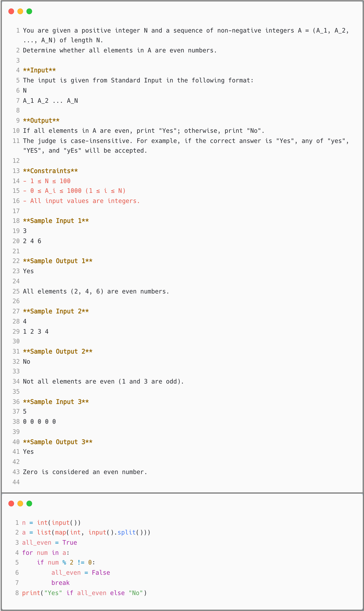Click the **Input** heading
Viewport: 364px width, 611px height.
pos(39,70)
